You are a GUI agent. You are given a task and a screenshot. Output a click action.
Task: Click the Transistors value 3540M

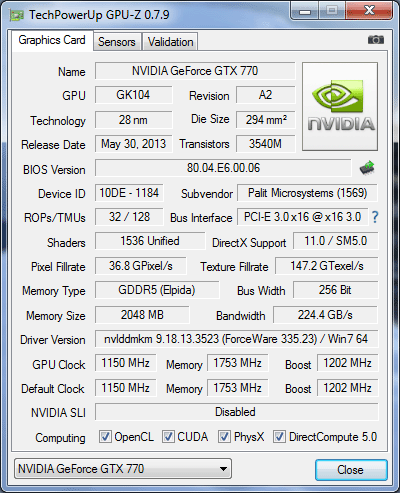[x=266, y=144]
